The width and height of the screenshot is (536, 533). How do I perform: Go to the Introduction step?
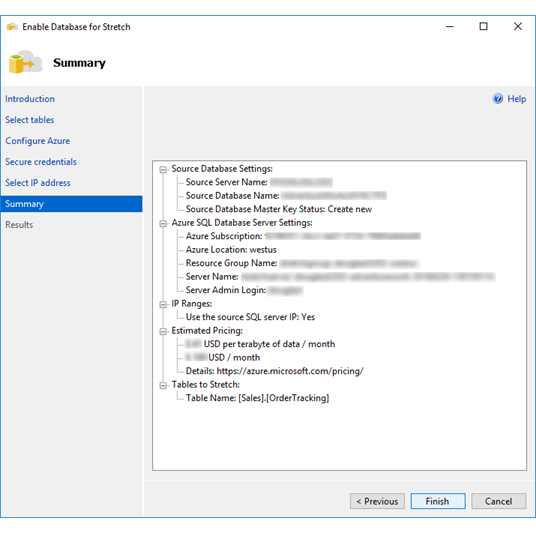[30, 99]
